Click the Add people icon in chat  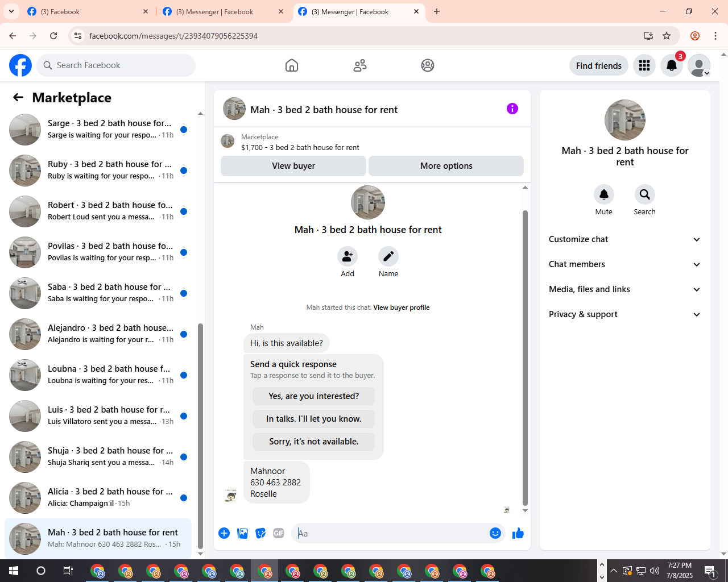[x=348, y=256]
